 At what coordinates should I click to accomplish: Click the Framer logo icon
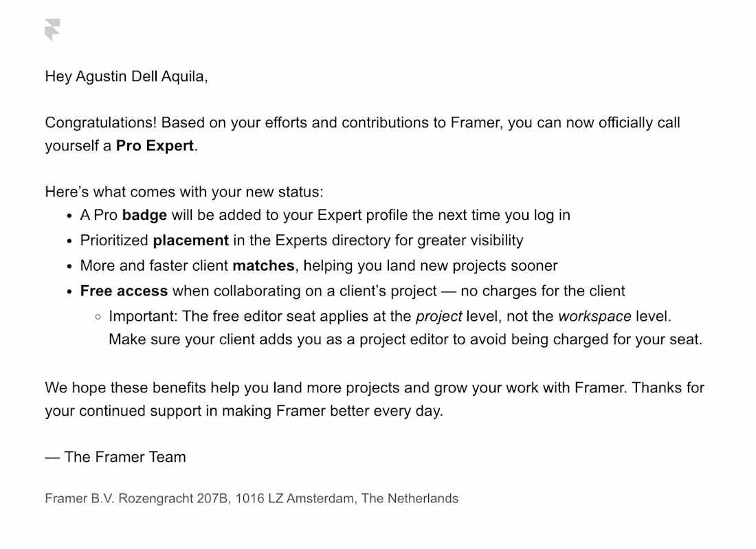[x=52, y=30]
